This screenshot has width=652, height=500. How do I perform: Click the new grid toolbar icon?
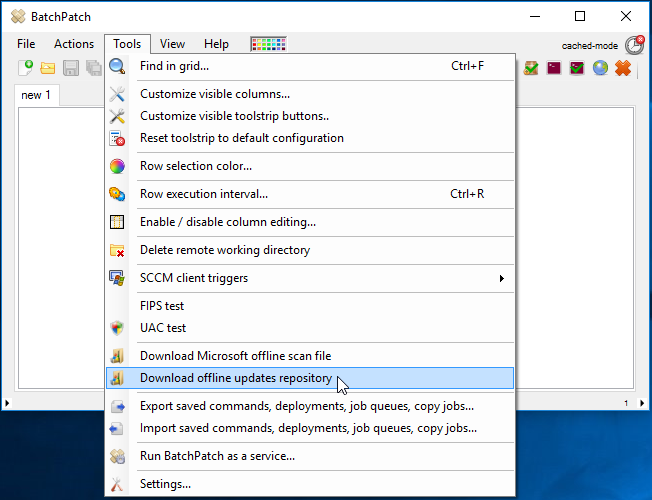pyautogui.click(x=26, y=67)
